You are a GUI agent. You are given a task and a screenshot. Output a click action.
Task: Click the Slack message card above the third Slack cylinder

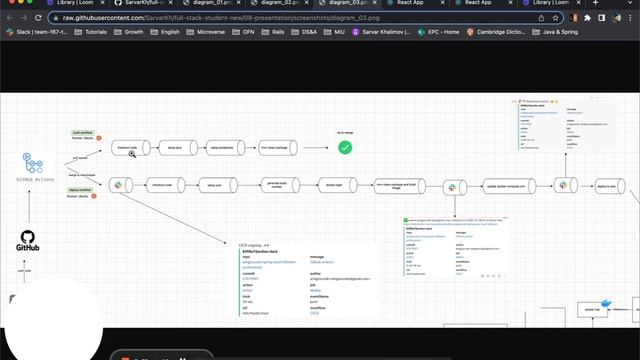click(565, 124)
